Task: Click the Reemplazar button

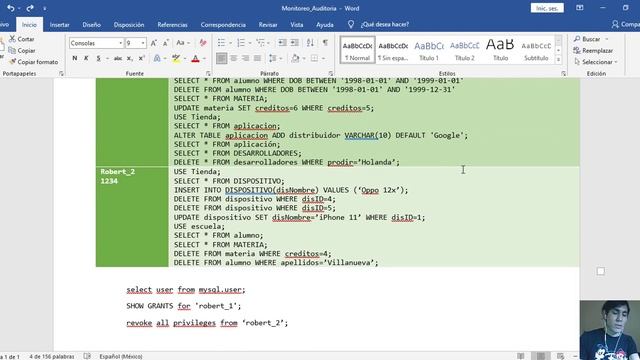Action: click(x=593, y=51)
